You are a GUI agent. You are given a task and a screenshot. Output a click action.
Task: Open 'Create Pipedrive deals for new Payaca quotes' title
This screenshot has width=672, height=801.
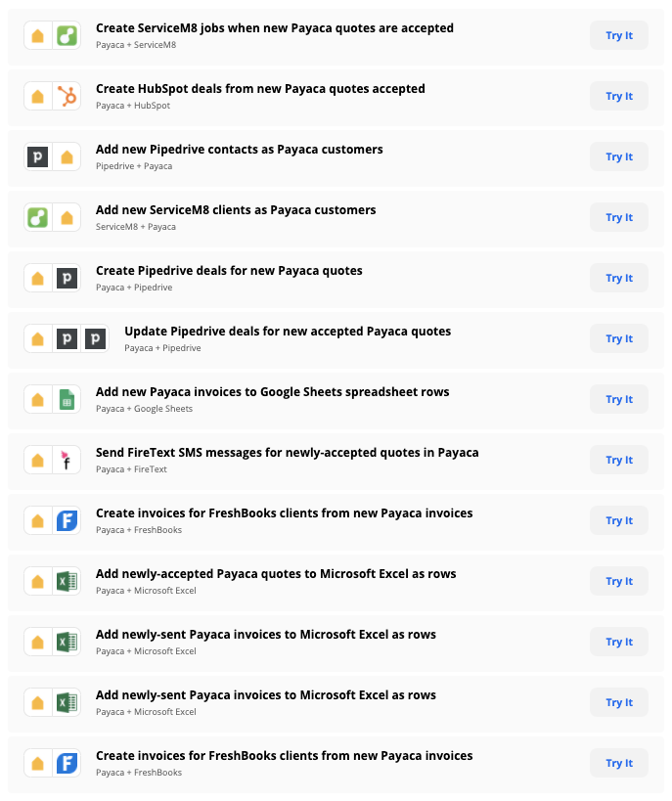pos(229,270)
